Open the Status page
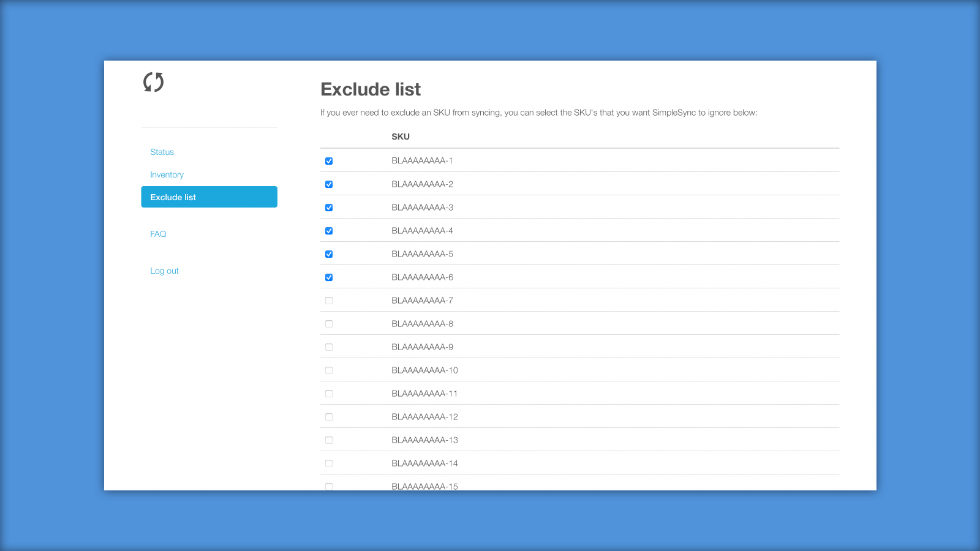The image size is (980, 551). coord(162,152)
